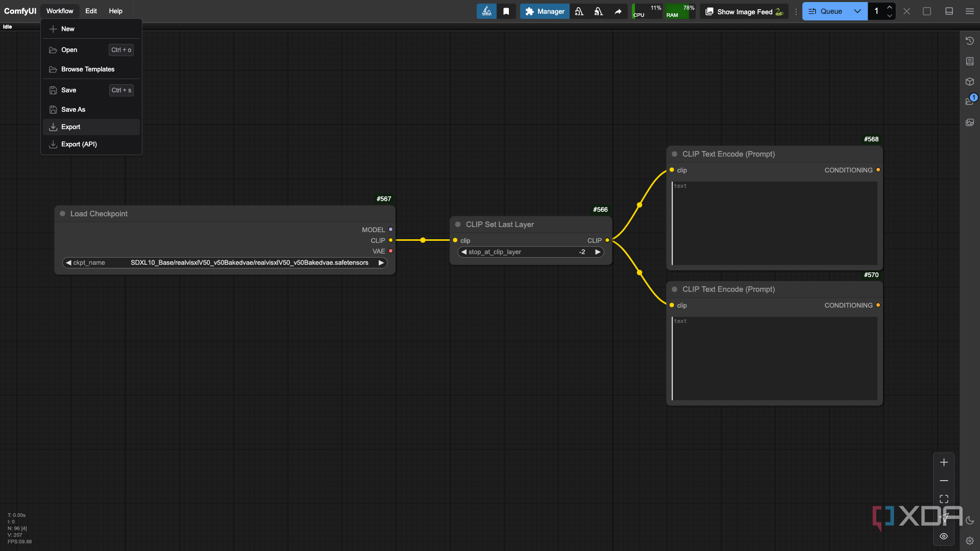Select Export (API) from the Workflow menu

pyautogui.click(x=79, y=144)
